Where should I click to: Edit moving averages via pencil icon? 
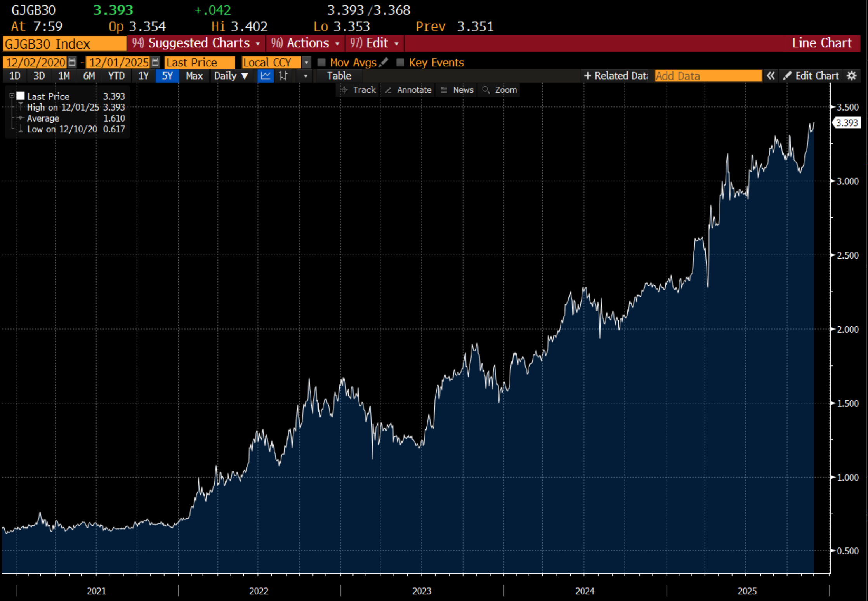pos(384,62)
